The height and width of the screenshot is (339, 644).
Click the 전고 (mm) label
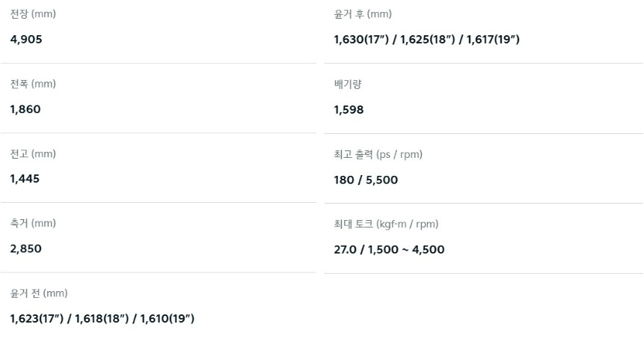point(33,153)
